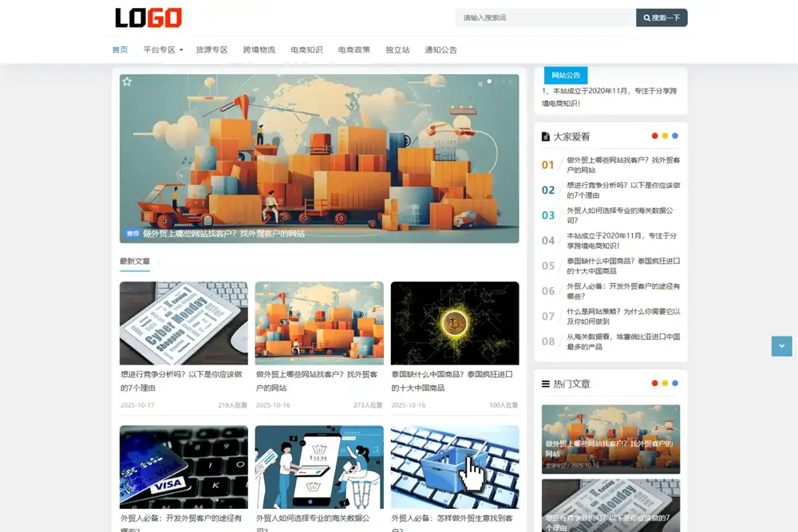Click the date 2025-10-17
The width and height of the screenshot is (798, 532).
[x=137, y=405]
